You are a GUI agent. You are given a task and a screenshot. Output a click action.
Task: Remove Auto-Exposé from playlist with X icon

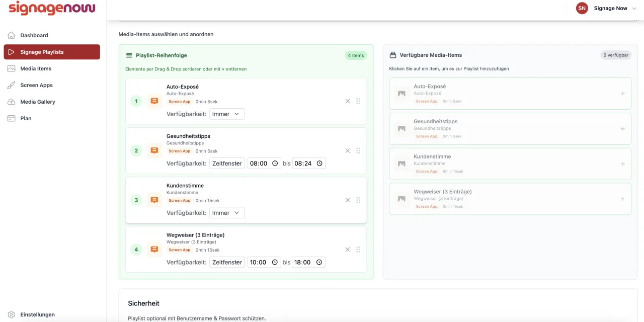pyautogui.click(x=348, y=101)
